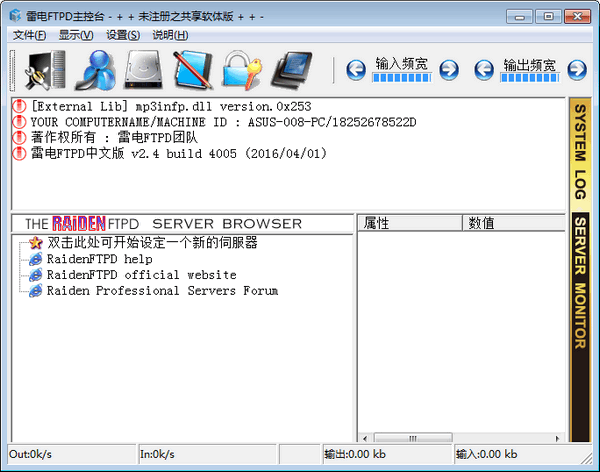Click the browser icon beside Servers Forum
Viewport: 600px width, 472px height.
(36, 291)
